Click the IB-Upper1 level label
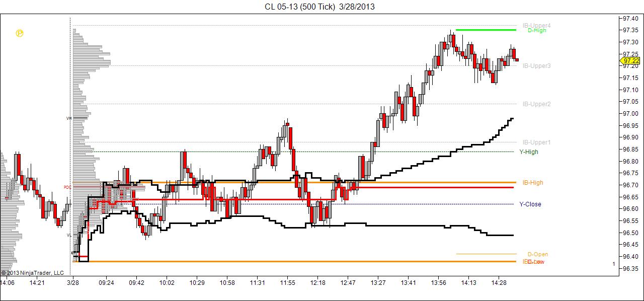Screen dimensions: 644x301 pyautogui.click(x=536, y=142)
